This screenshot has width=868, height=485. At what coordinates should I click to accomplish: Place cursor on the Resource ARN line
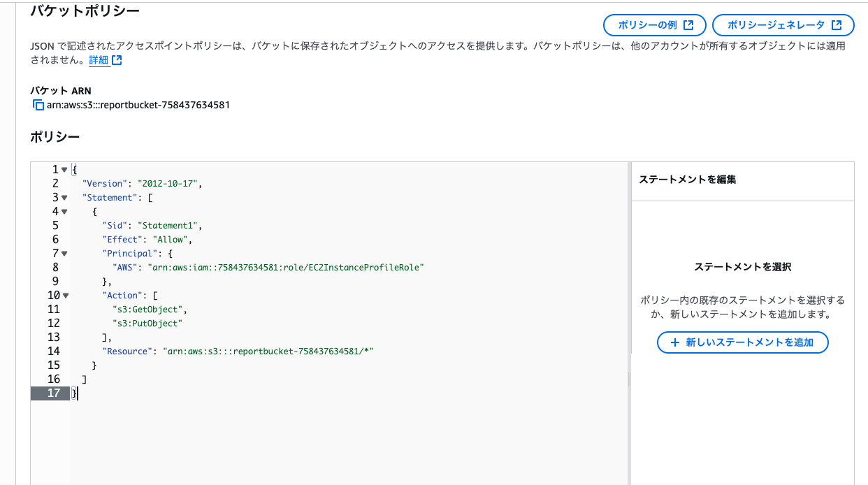(269, 351)
